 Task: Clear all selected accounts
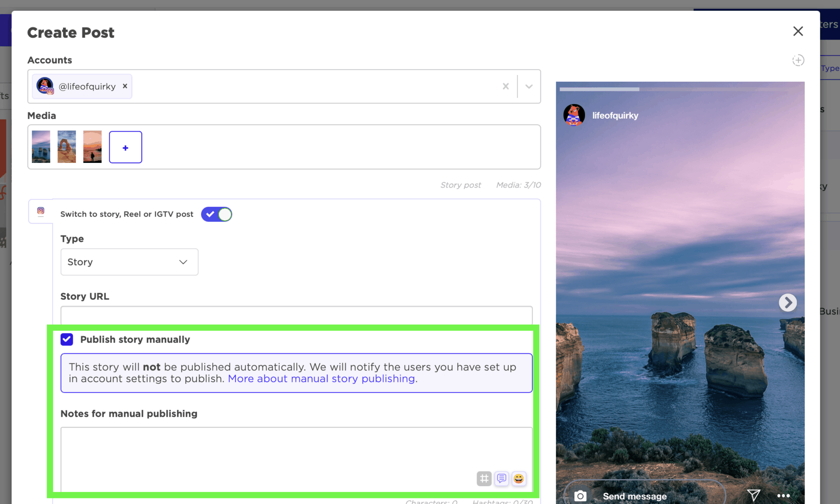tap(505, 86)
